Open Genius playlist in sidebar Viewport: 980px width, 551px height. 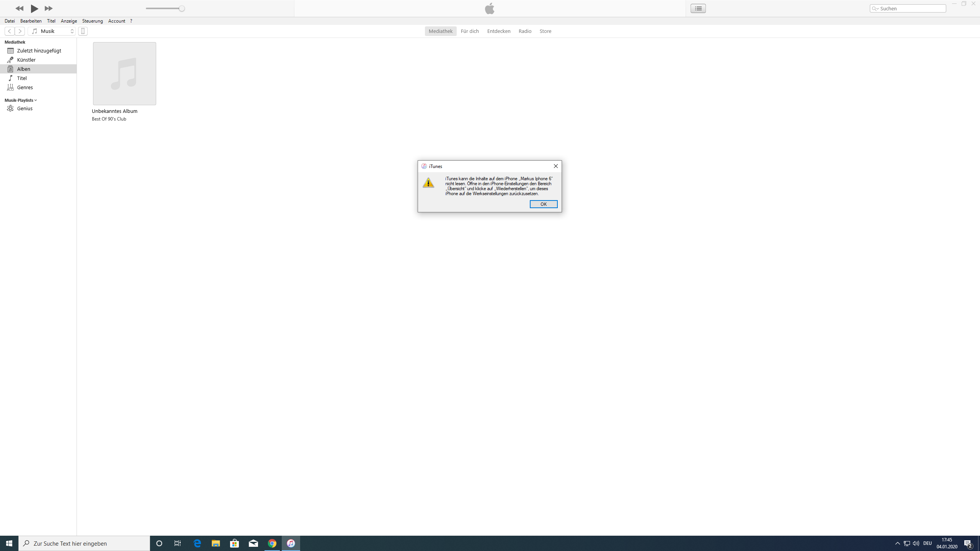pyautogui.click(x=24, y=108)
